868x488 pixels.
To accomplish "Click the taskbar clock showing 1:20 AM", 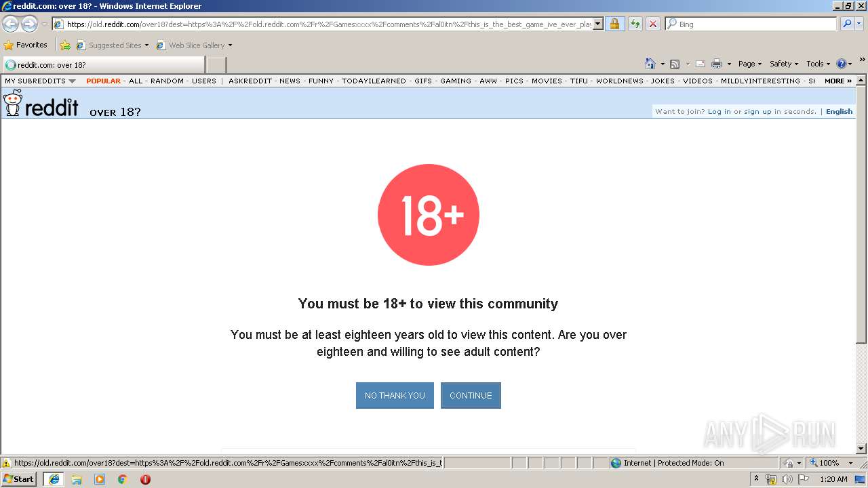I will 833,479.
